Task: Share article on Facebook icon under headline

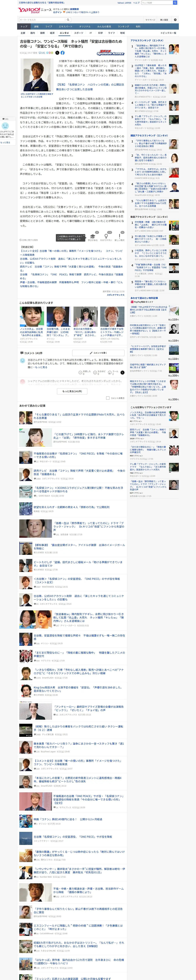Action: click(x=62, y=53)
